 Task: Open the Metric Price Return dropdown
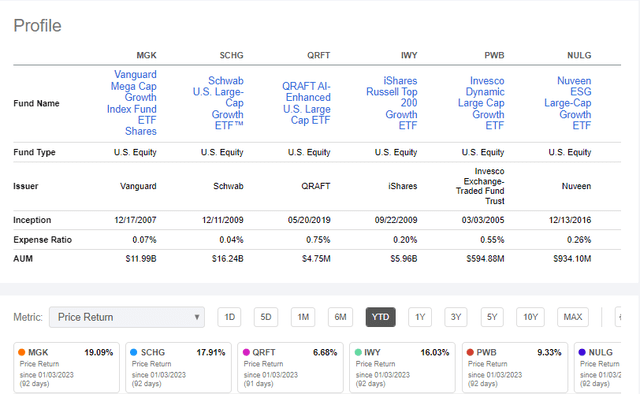click(x=127, y=317)
